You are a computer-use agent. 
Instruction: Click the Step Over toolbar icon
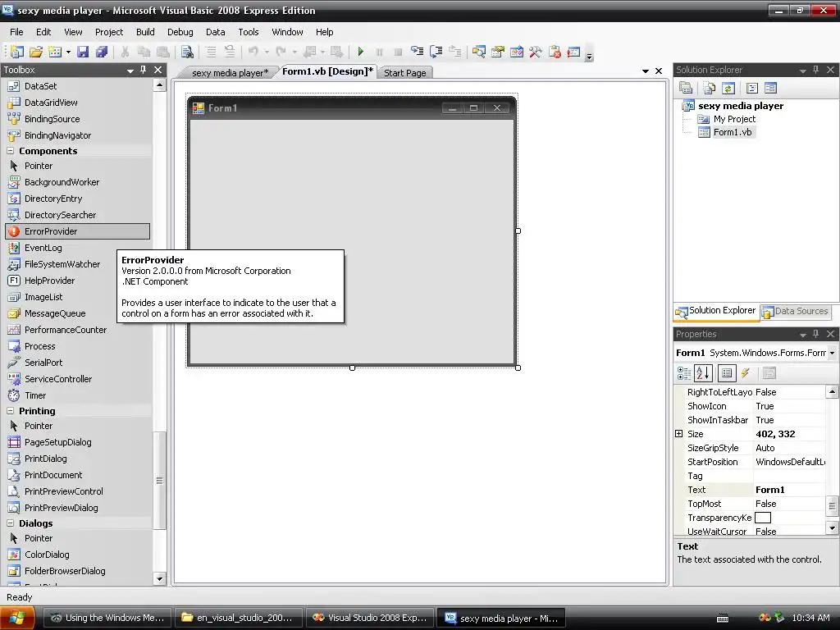coord(436,52)
